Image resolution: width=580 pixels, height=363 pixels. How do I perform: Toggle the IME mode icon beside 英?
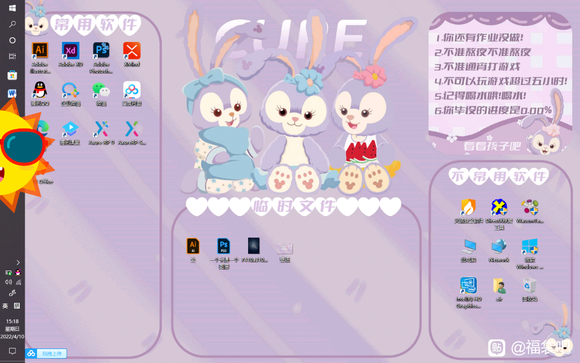coord(17,306)
